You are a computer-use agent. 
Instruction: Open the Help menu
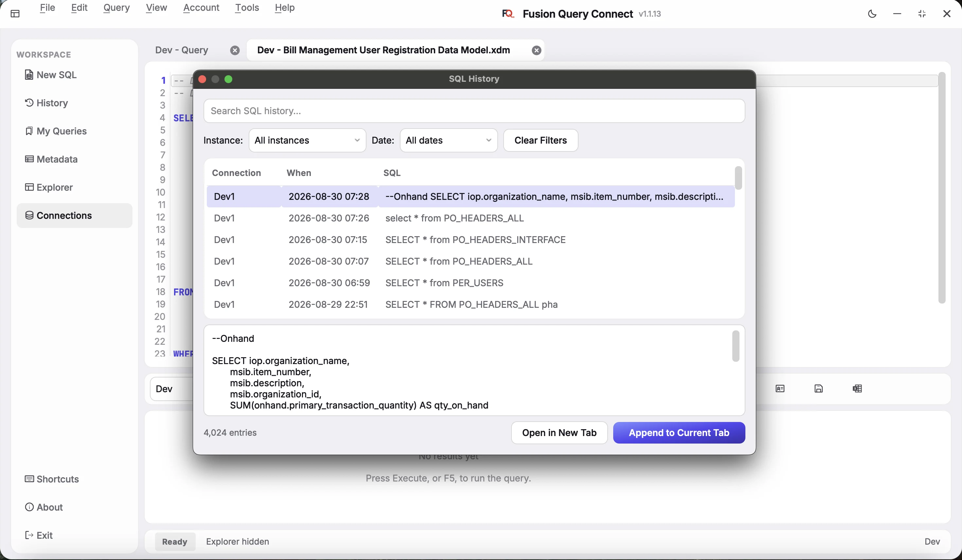[x=284, y=8]
